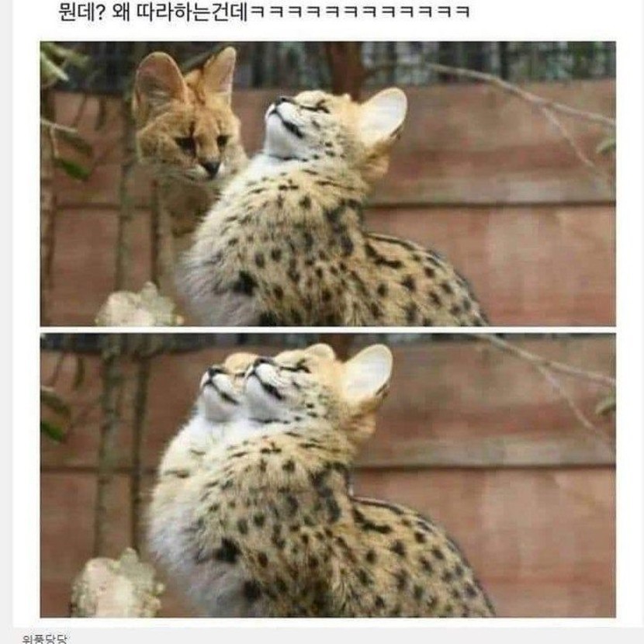Click the white rock in the top photo

(x=137, y=306)
